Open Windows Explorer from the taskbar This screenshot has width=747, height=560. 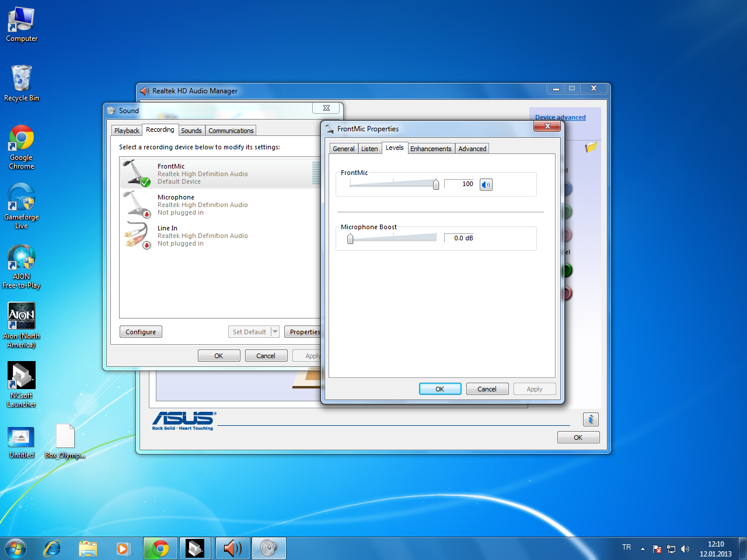[x=88, y=548]
